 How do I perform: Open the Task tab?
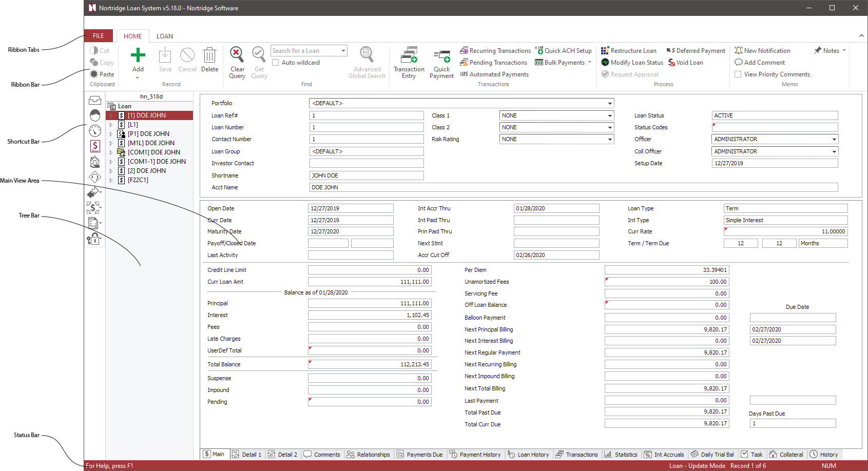click(752, 455)
